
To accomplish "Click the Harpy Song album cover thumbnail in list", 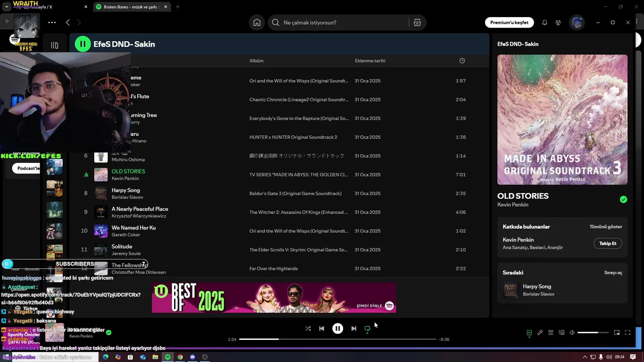I will tap(101, 194).
